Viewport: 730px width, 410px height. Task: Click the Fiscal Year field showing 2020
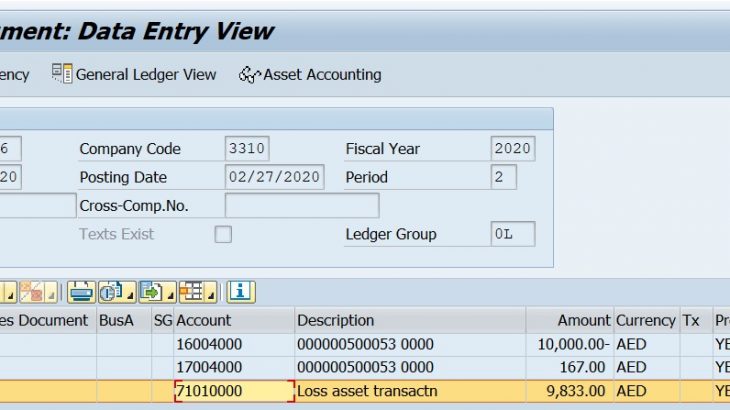[513, 148]
